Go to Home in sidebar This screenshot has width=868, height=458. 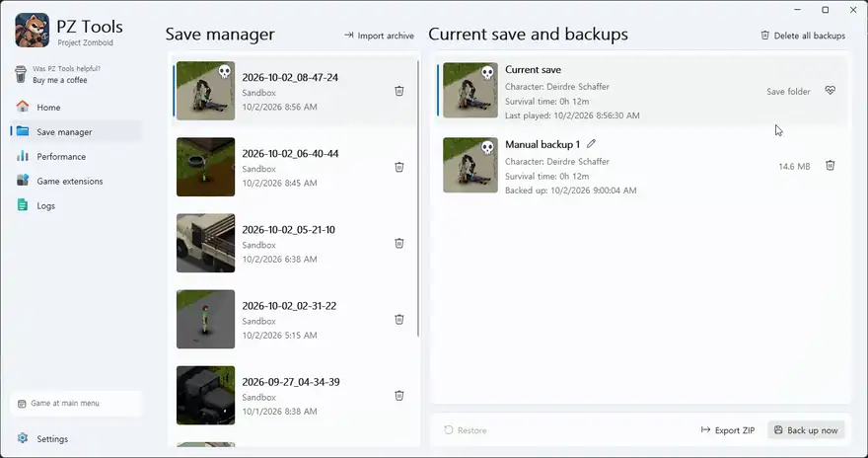pos(76,108)
